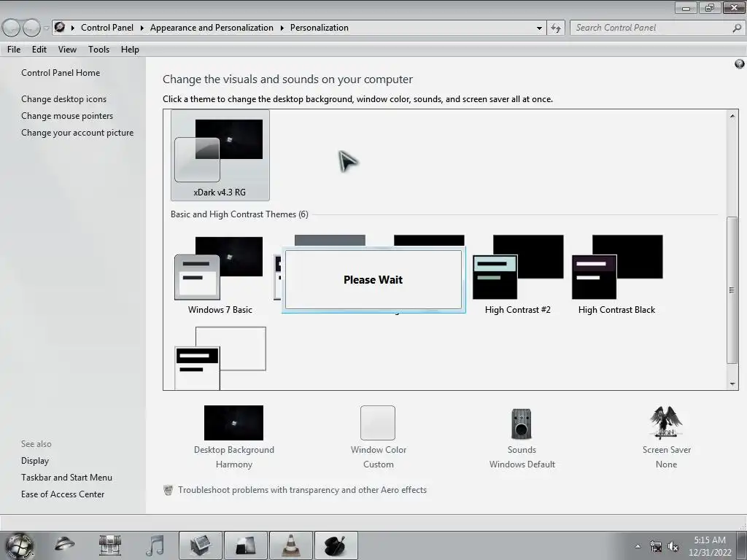Viewport: 747px width, 560px height.
Task: Open Taskbar and Start Menu link
Action: pyautogui.click(x=66, y=477)
